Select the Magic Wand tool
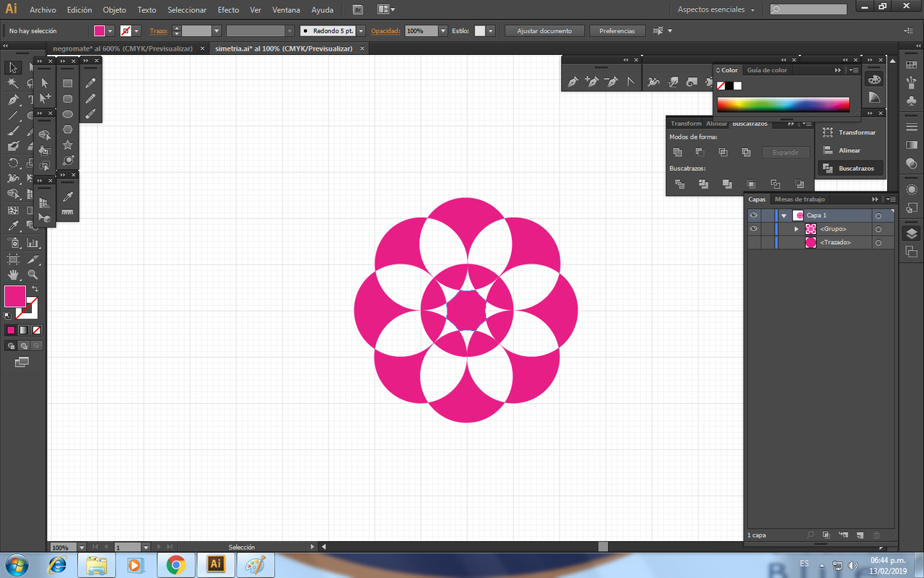 [13, 83]
